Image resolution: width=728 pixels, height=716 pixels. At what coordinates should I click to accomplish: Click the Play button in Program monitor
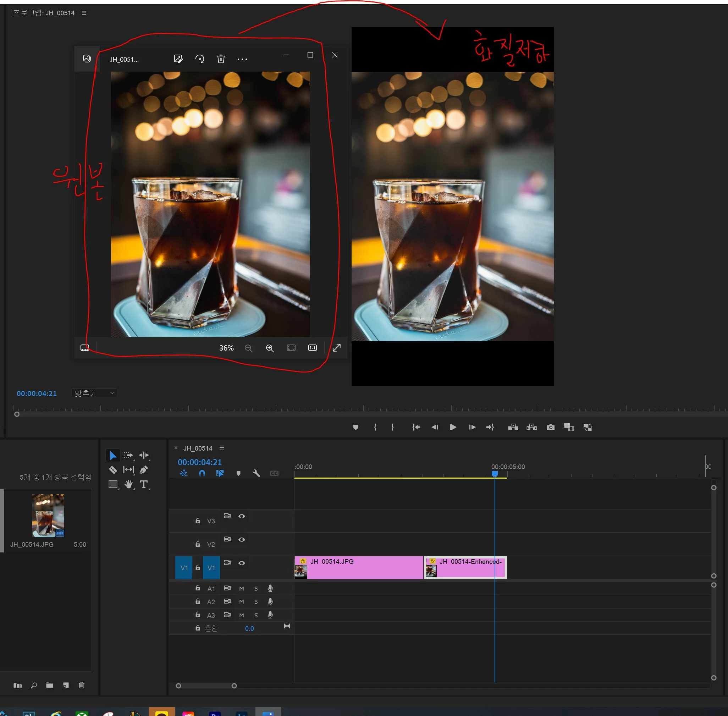453,427
